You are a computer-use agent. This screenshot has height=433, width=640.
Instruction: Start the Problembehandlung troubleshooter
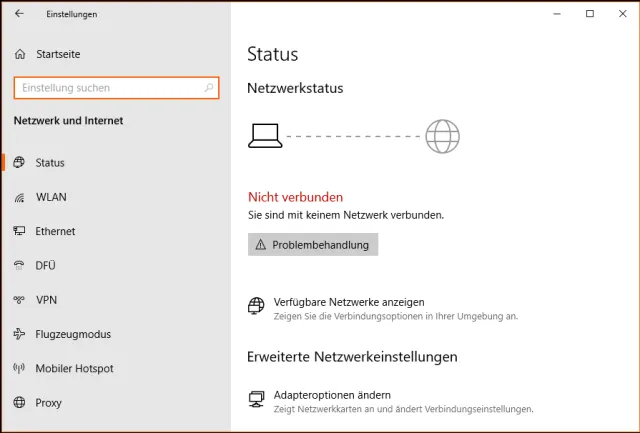click(313, 245)
